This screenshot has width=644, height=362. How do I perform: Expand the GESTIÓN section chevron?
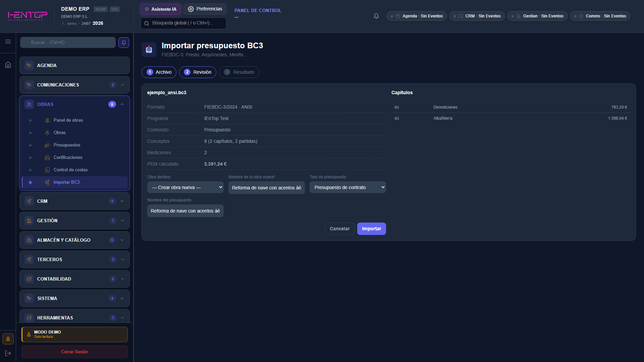tap(122, 221)
